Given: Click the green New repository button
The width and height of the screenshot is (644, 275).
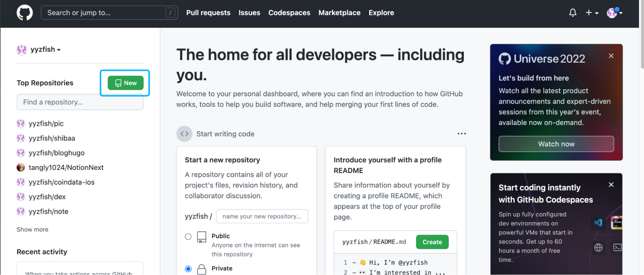Looking at the screenshot, I should click(x=125, y=83).
